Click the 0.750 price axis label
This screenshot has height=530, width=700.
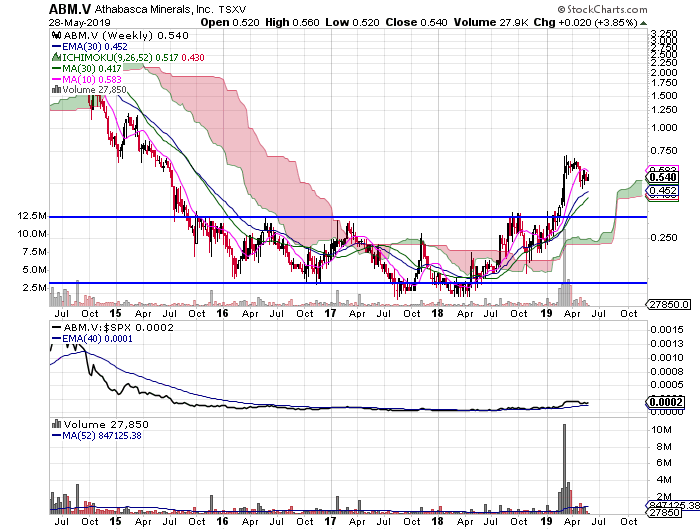coord(663,151)
